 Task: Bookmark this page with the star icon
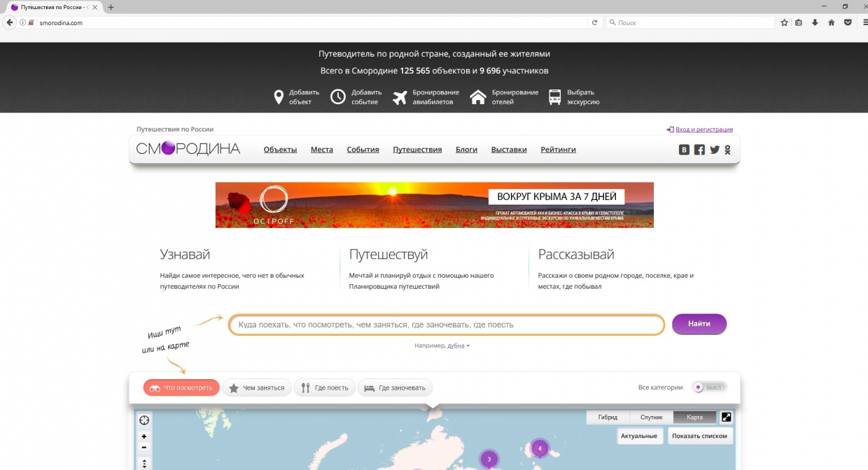[785, 22]
